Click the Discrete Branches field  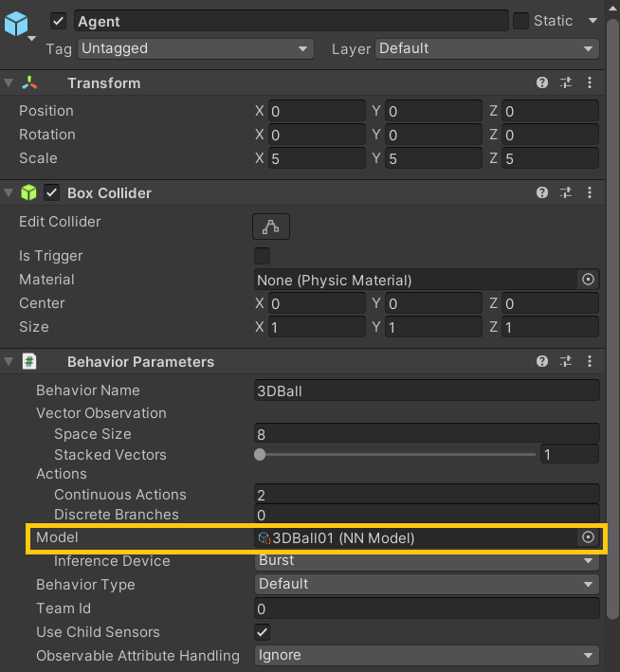pyautogui.click(x=427, y=515)
